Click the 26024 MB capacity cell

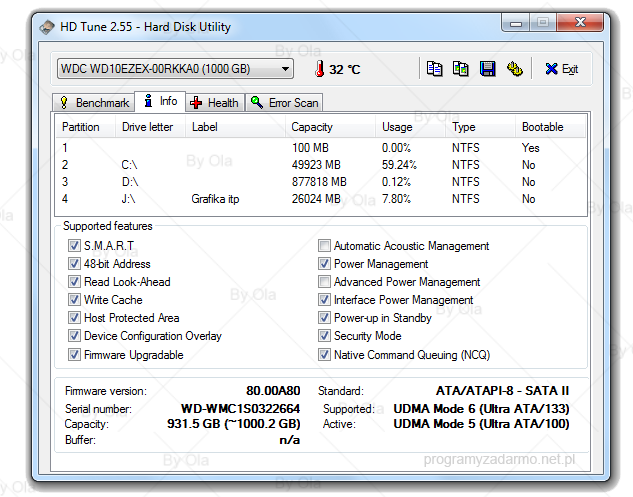click(316, 199)
